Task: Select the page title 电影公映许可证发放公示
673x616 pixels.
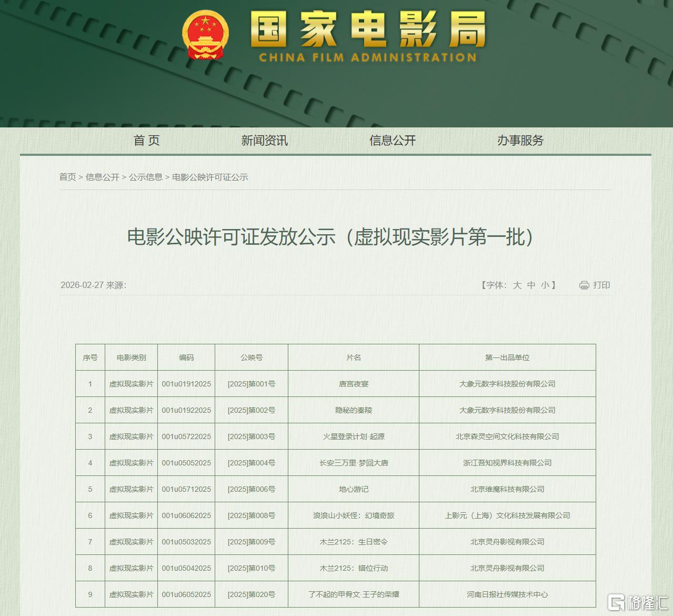Action: click(x=231, y=237)
